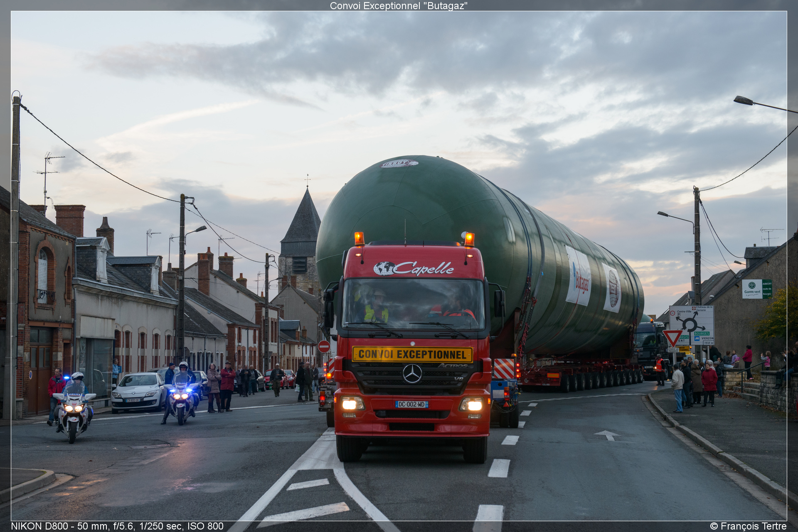The width and height of the screenshot is (798, 532).
Task: Click the "© François Tertre" credit text
Action: tap(748, 526)
